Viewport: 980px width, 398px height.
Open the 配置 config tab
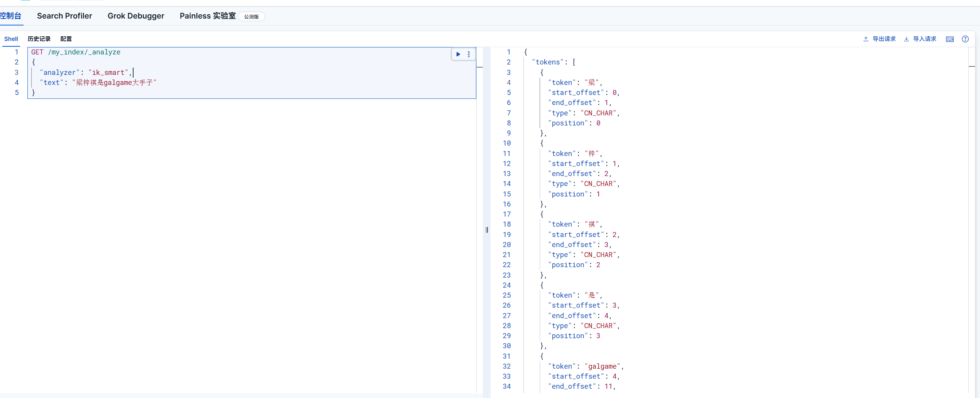tap(66, 39)
